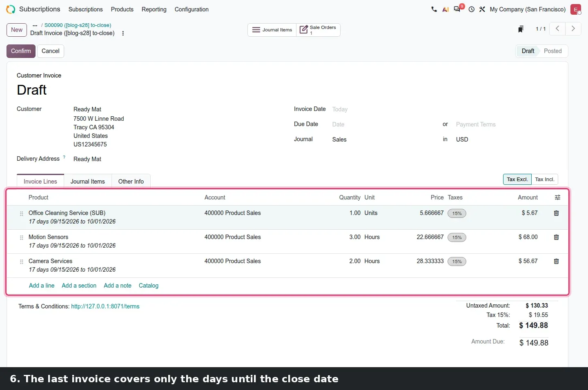Open the activities clock icon
Viewport: 588px width, 390px height.
coord(472,9)
